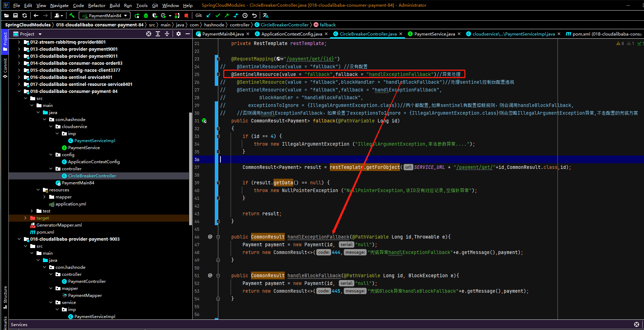Open the Structure tool window side tab

tap(5, 297)
